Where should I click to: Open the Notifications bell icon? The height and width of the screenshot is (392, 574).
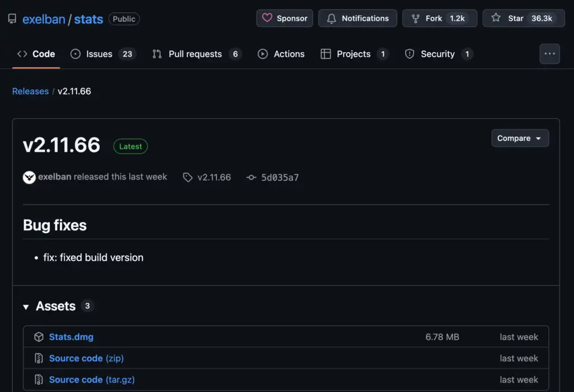332,18
